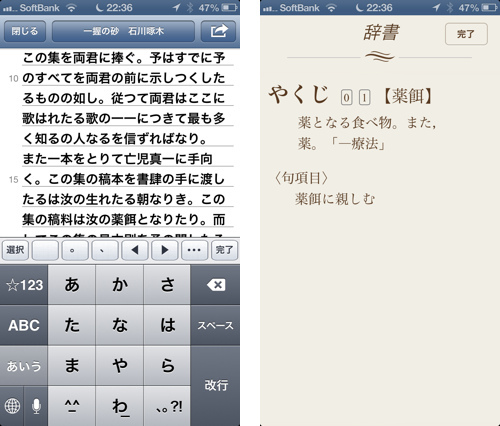Viewport: 500px width, 426px height.
Task: Tap the globe keyboard switch icon
Action: point(12,406)
